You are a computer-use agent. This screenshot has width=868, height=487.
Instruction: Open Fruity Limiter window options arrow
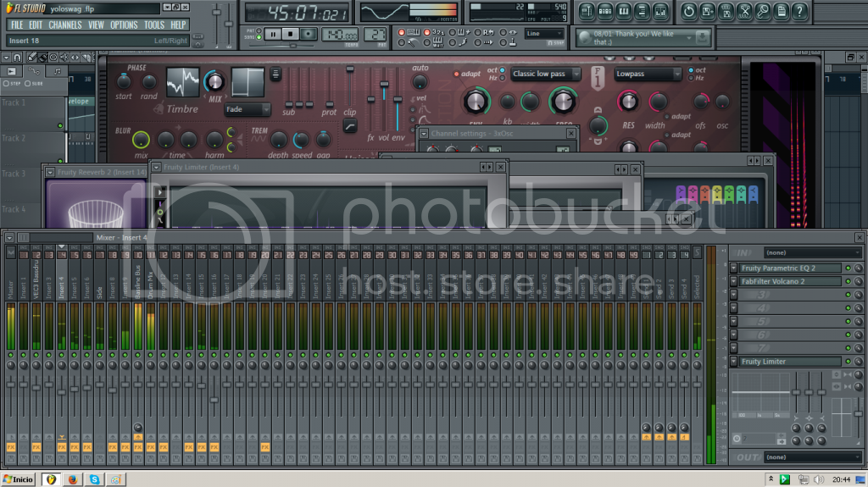156,167
